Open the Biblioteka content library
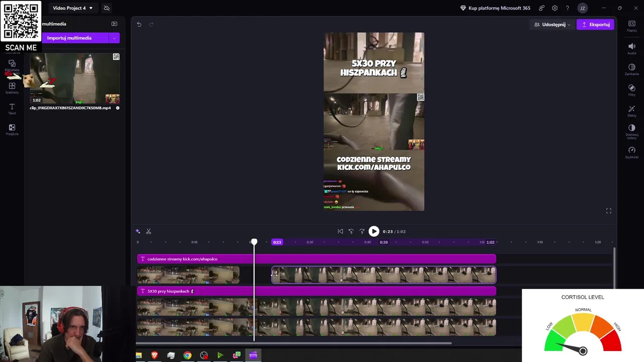Screen dimensions: 644x362 coord(12,66)
